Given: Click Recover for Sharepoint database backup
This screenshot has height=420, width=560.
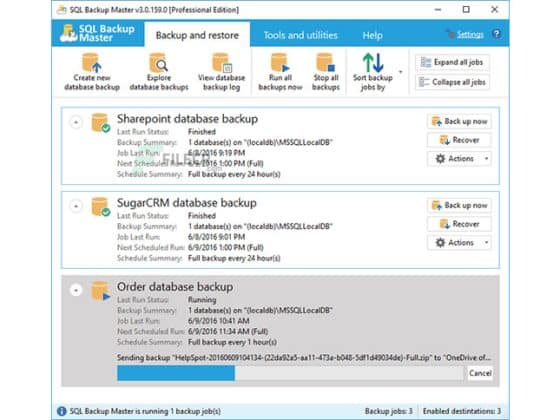Looking at the screenshot, I should (459, 140).
